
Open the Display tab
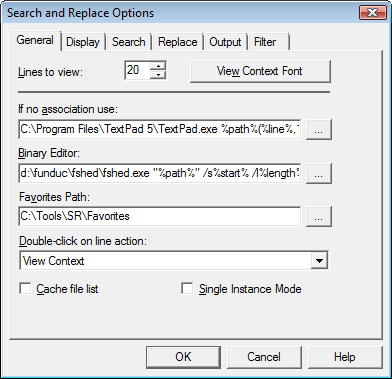click(x=83, y=42)
